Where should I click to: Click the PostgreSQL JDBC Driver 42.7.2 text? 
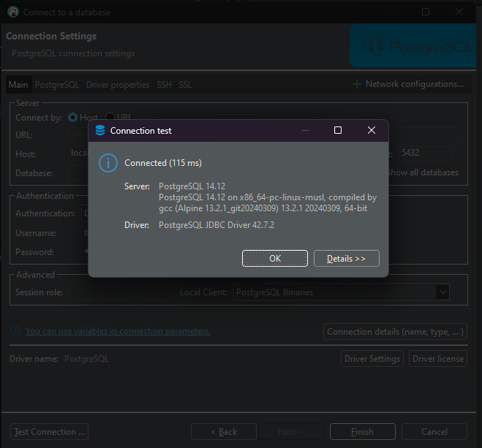coord(216,225)
